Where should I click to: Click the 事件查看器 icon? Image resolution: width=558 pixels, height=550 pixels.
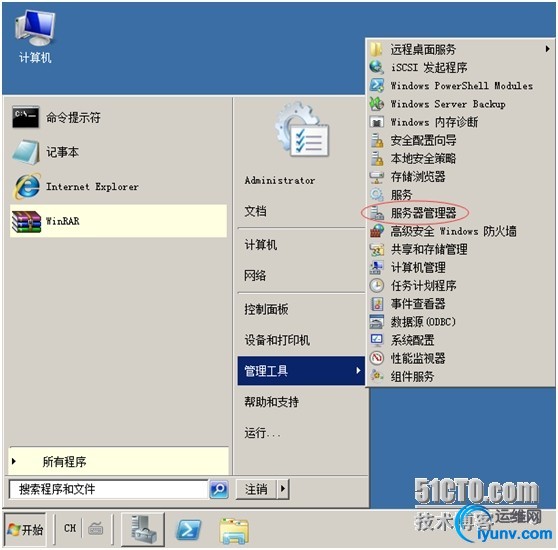click(x=376, y=303)
